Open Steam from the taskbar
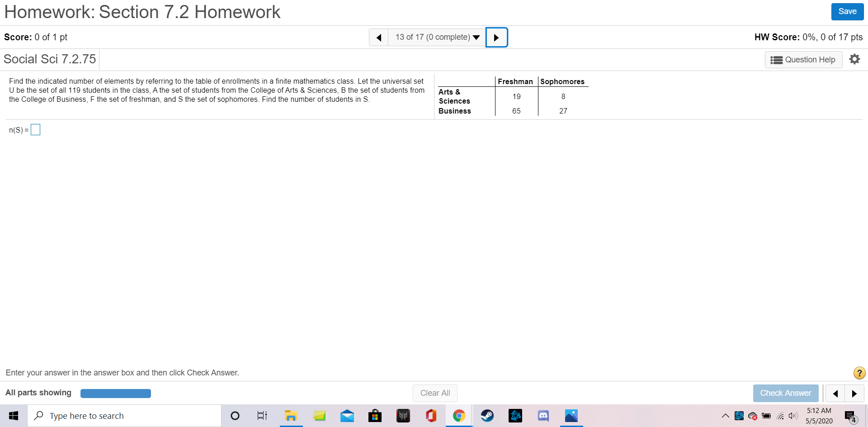The image size is (868, 427). point(487,415)
